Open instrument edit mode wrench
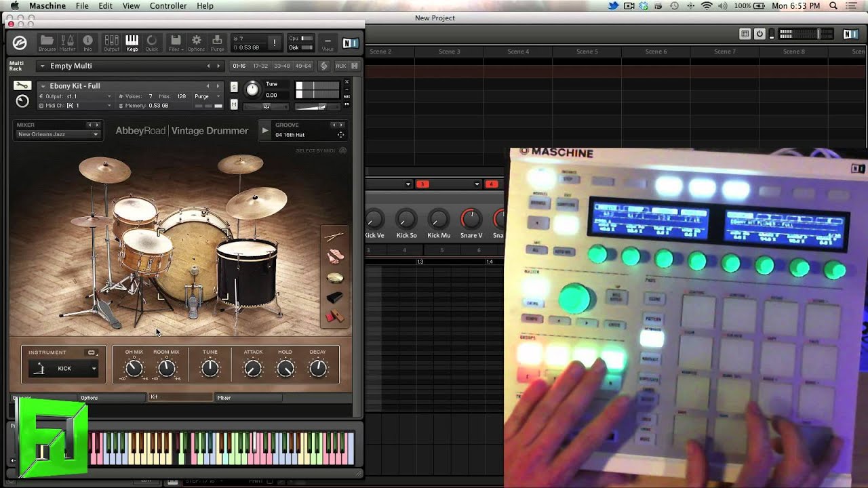This screenshot has height=488, width=868. (x=22, y=85)
